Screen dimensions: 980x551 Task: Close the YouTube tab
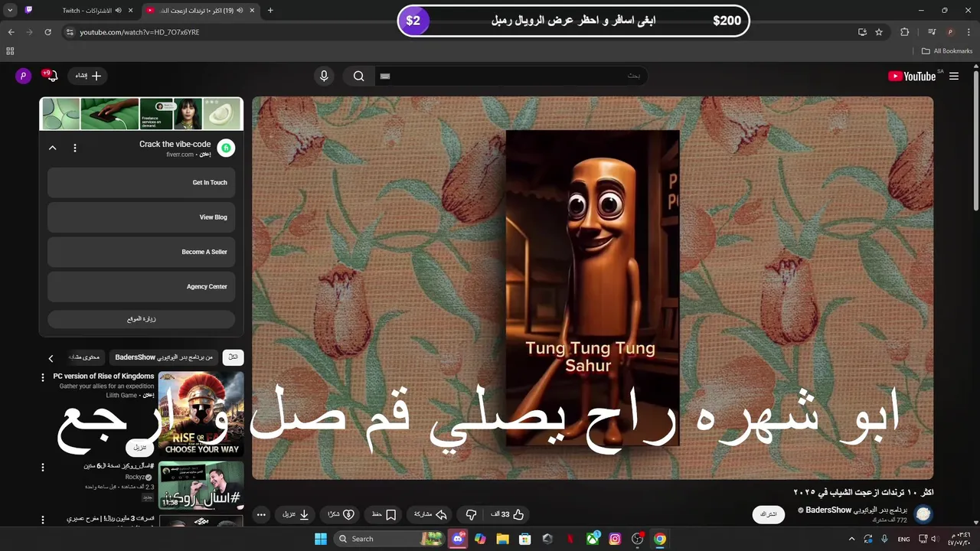253,11
